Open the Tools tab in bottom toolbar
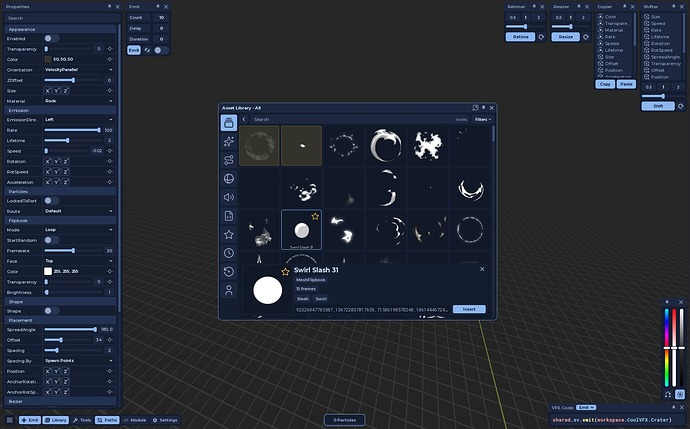The image size is (690, 429). (82, 420)
